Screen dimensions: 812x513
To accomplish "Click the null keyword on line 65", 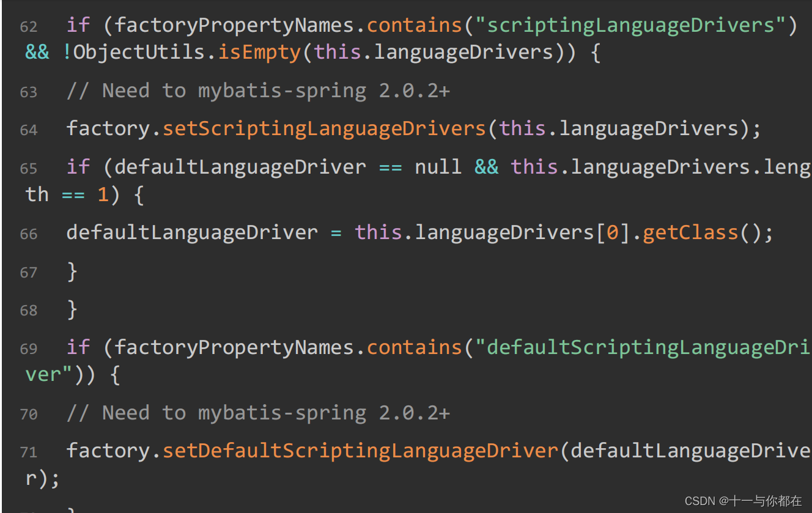I will (438, 166).
